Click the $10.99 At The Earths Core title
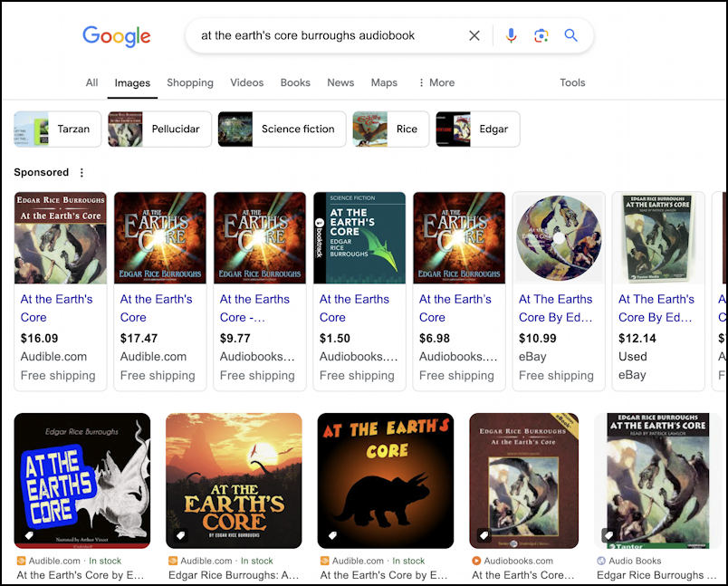 point(556,308)
